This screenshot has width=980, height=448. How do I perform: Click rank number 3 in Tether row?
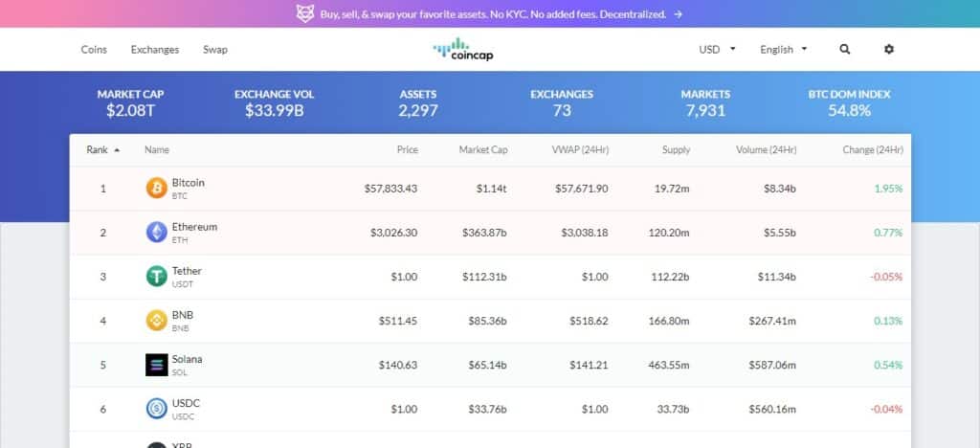tap(103, 277)
